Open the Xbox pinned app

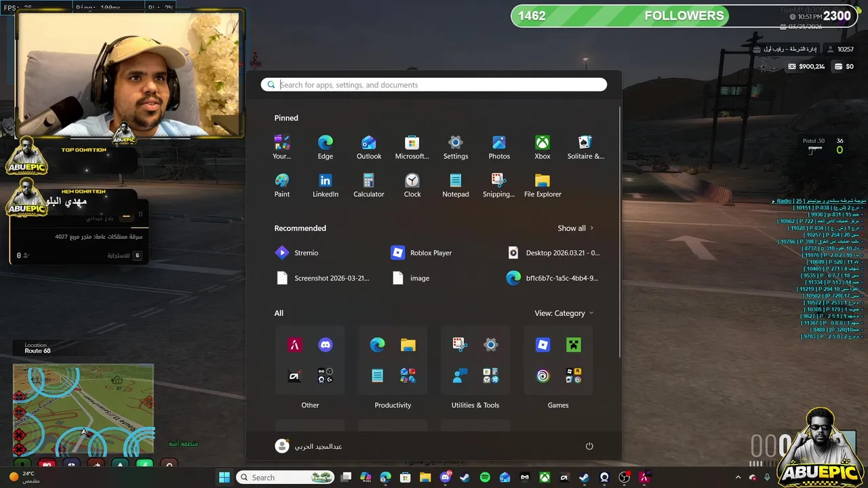click(x=542, y=147)
